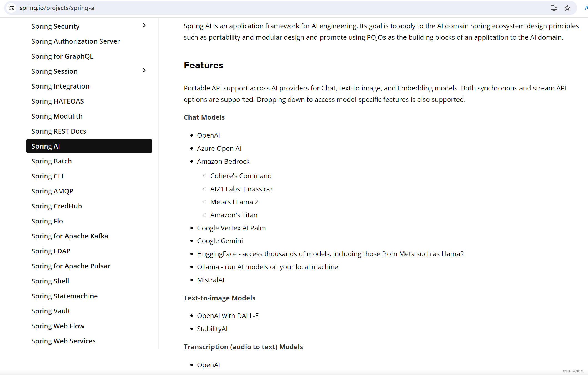This screenshot has height=375, width=588.
Task: Select Spring Modulith sidebar item
Action: coord(57,116)
